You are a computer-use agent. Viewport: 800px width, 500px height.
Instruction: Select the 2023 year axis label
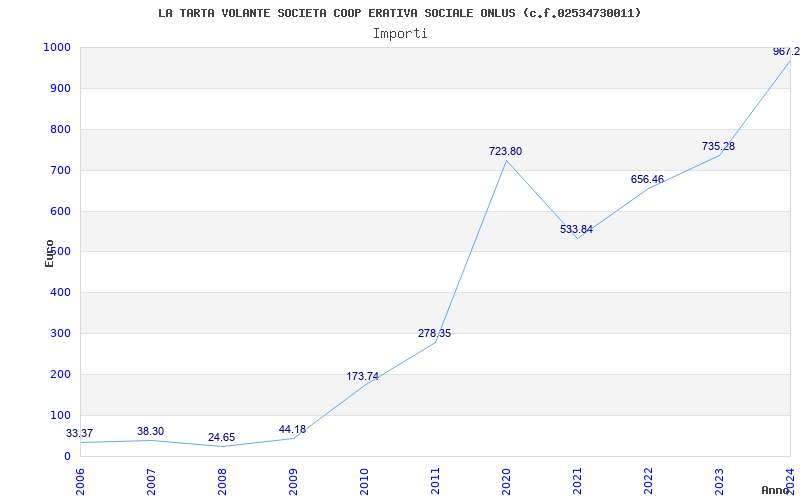[719, 480]
